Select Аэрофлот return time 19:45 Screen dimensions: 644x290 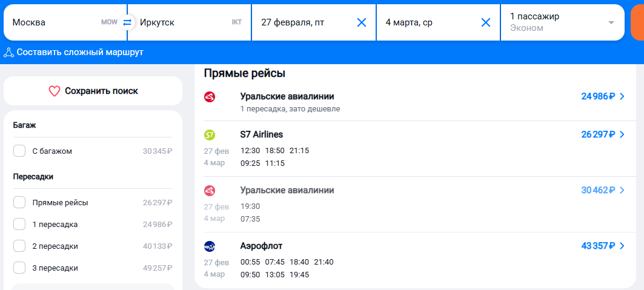point(299,275)
